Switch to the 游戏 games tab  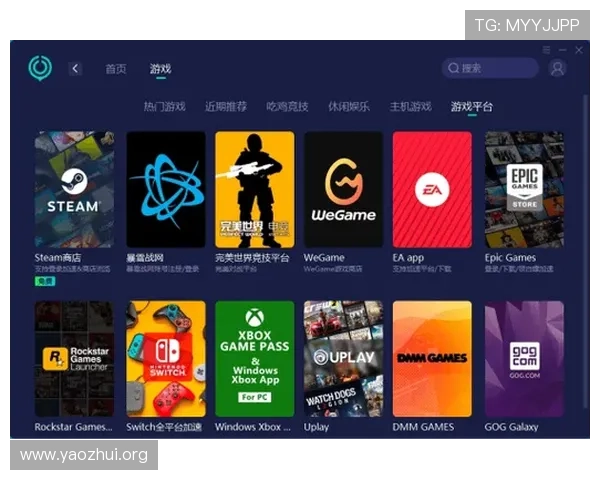click(160, 69)
